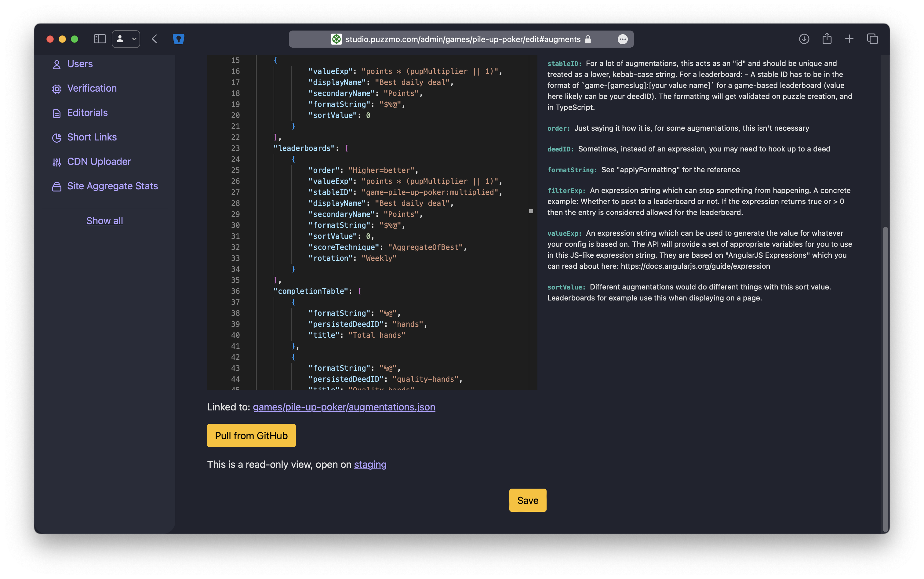Open the Safari downloads icon

tap(804, 39)
